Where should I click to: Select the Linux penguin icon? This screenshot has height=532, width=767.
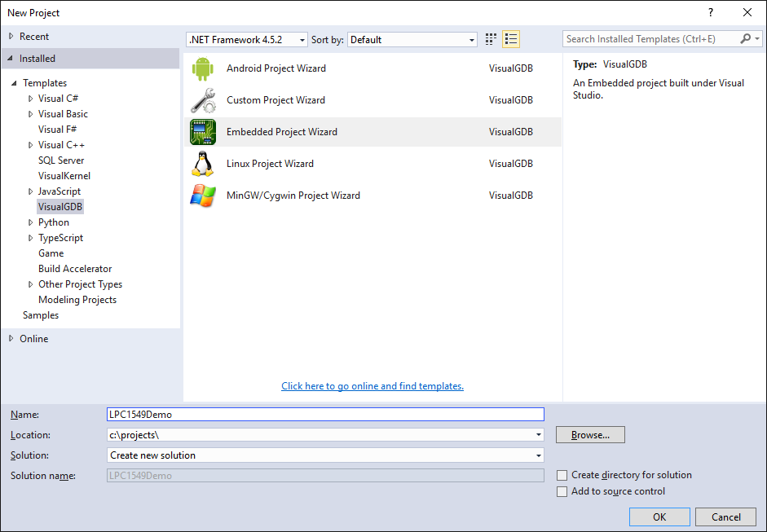coord(202,164)
